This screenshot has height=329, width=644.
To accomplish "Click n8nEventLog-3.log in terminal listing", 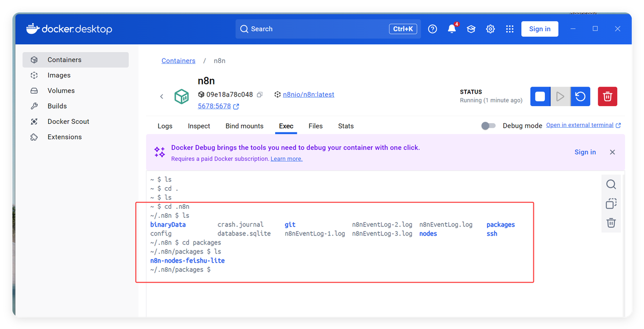I will pos(382,234).
